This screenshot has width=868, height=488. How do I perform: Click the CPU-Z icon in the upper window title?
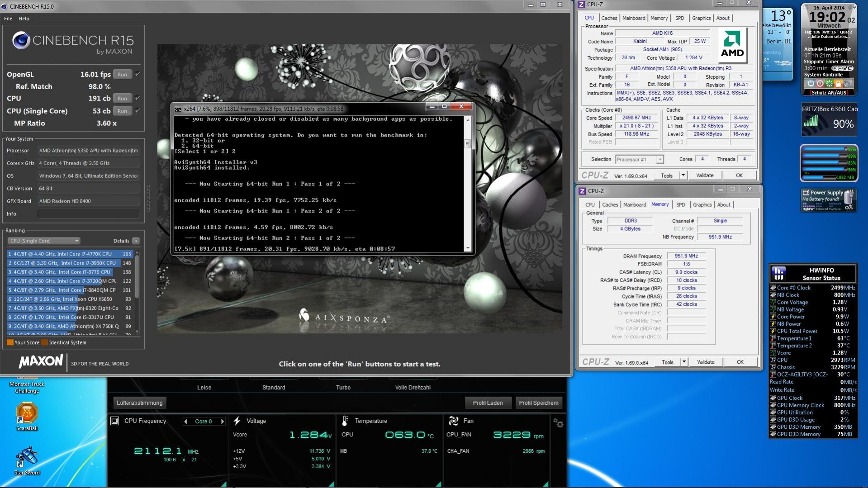click(x=582, y=5)
